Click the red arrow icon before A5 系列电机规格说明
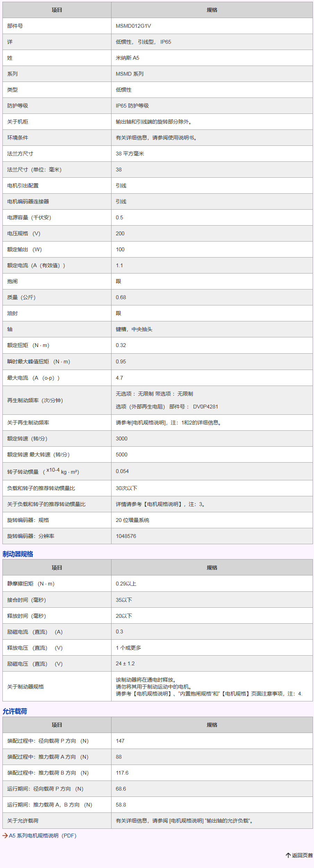314x868 pixels. tap(5, 835)
